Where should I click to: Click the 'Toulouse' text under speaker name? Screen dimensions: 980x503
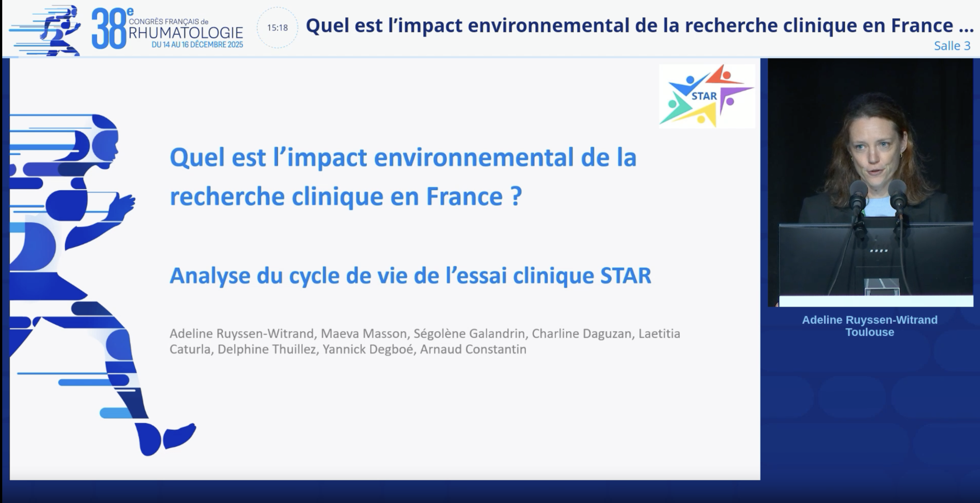tap(870, 332)
